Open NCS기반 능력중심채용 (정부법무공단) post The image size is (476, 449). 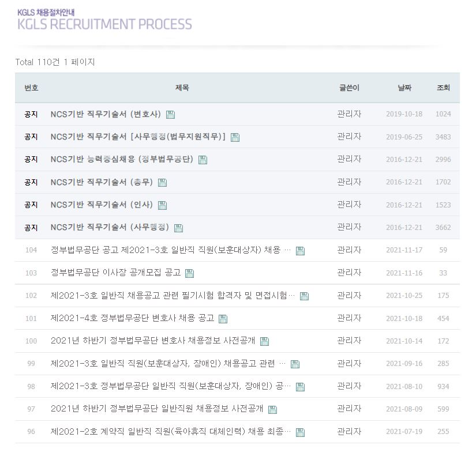(x=122, y=159)
